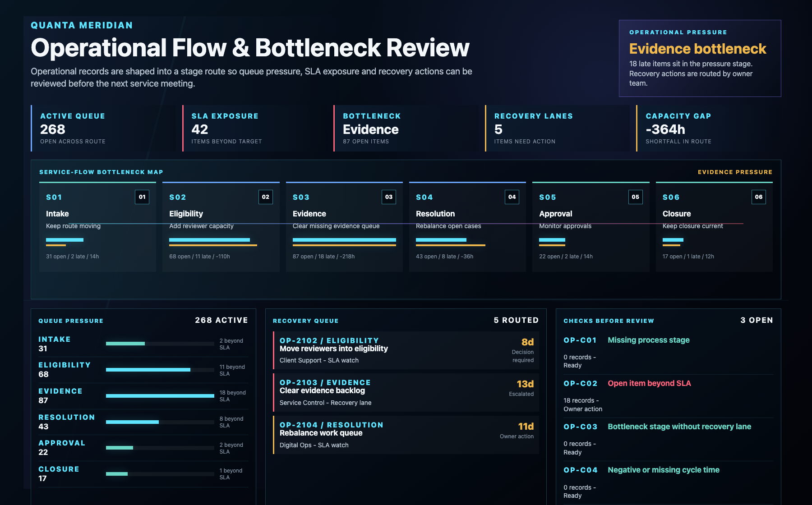Screen dimensions: 812x505
Task: Open check OP-C04 Negative or missing cycle time
Action: click(668, 482)
